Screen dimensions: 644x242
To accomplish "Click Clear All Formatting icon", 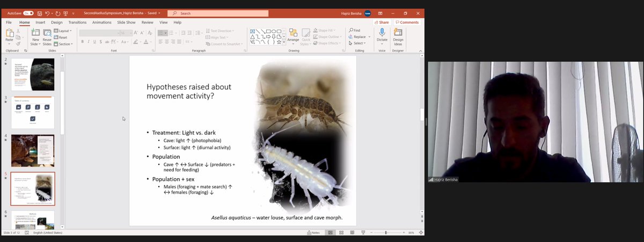I will [x=151, y=33].
